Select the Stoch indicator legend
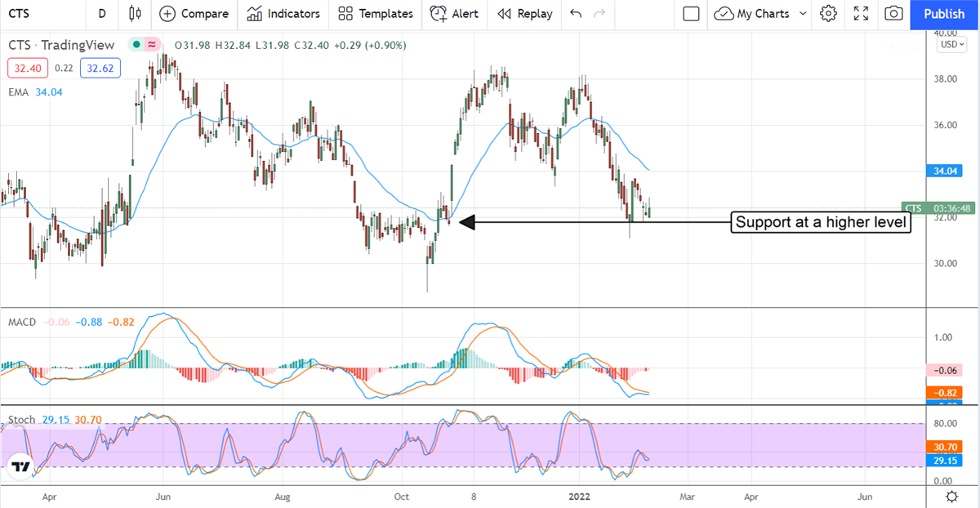 point(22,420)
